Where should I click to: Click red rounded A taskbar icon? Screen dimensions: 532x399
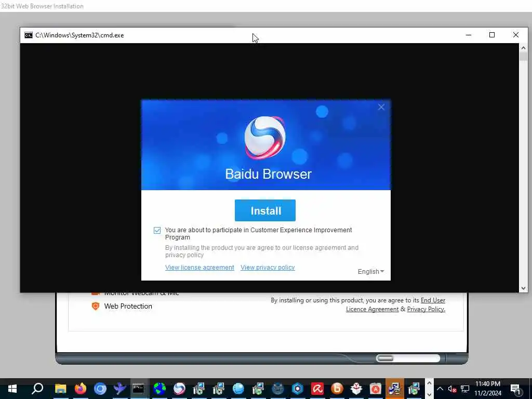tap(376, 389)
